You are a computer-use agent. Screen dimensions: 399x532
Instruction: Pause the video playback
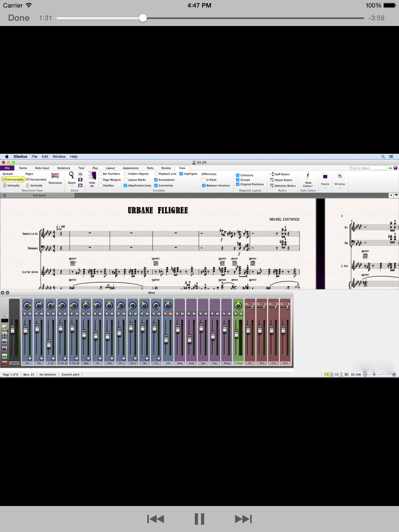pos(199,519)
